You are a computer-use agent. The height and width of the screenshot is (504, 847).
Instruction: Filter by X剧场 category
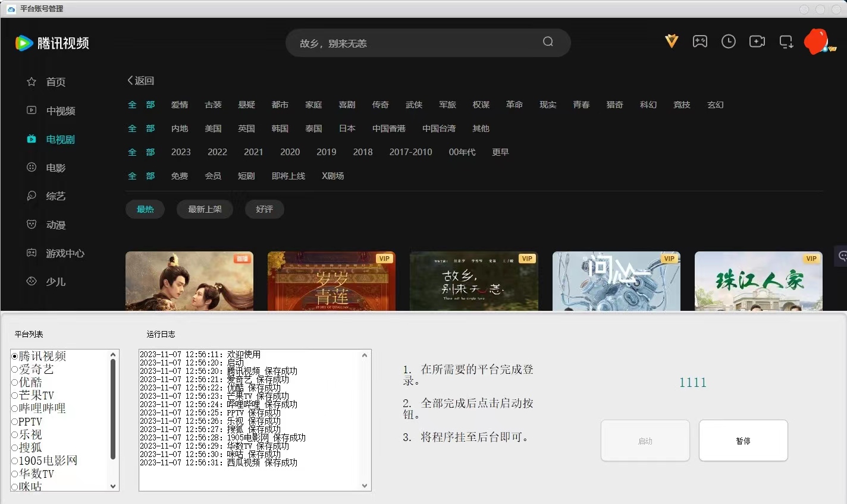pyautogui.click(x=332, y=176)
